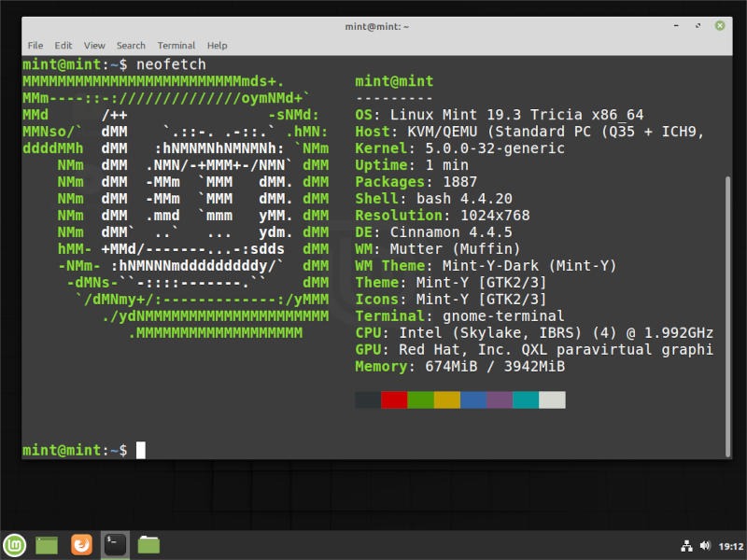Screen dimensions: 747x560
Task: Minimize the Terminal window
Action: click(674, 25)
